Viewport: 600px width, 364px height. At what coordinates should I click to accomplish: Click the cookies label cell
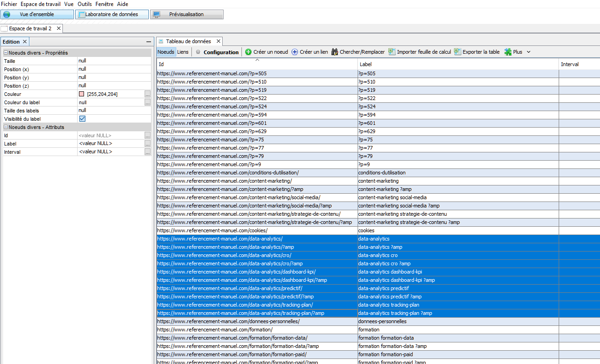[x=458, y=230]
